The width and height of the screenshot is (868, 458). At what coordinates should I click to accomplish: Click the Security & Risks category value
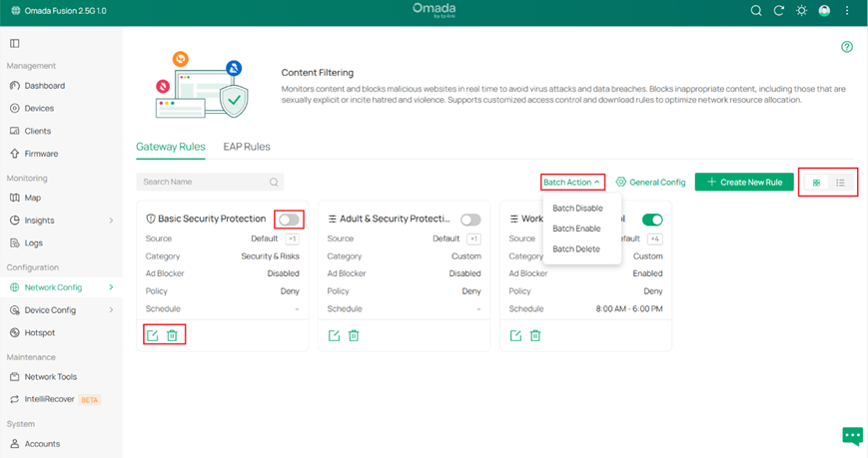point(270,256)
